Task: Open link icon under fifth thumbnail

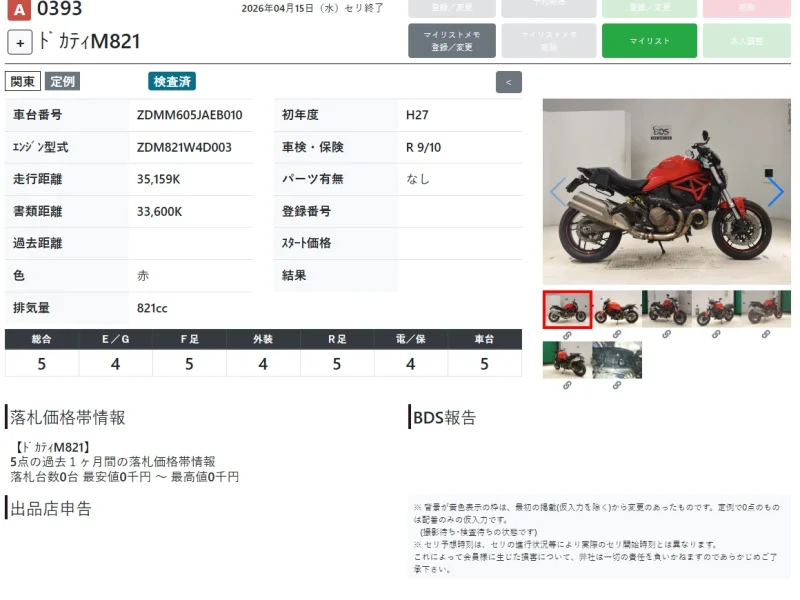Action: click(766, 334)
